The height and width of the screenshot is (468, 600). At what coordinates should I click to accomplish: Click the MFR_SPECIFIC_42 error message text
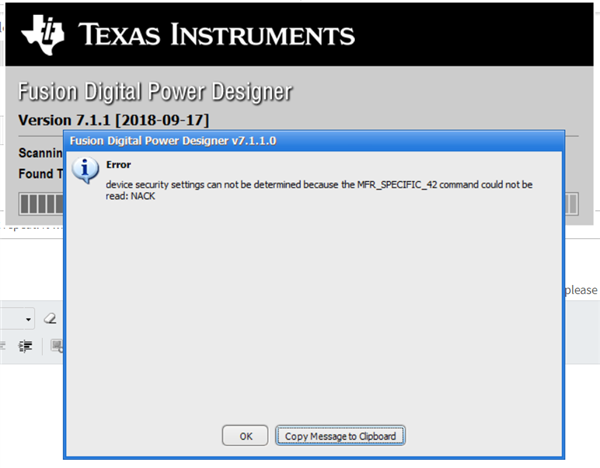[x=319, y=190]
